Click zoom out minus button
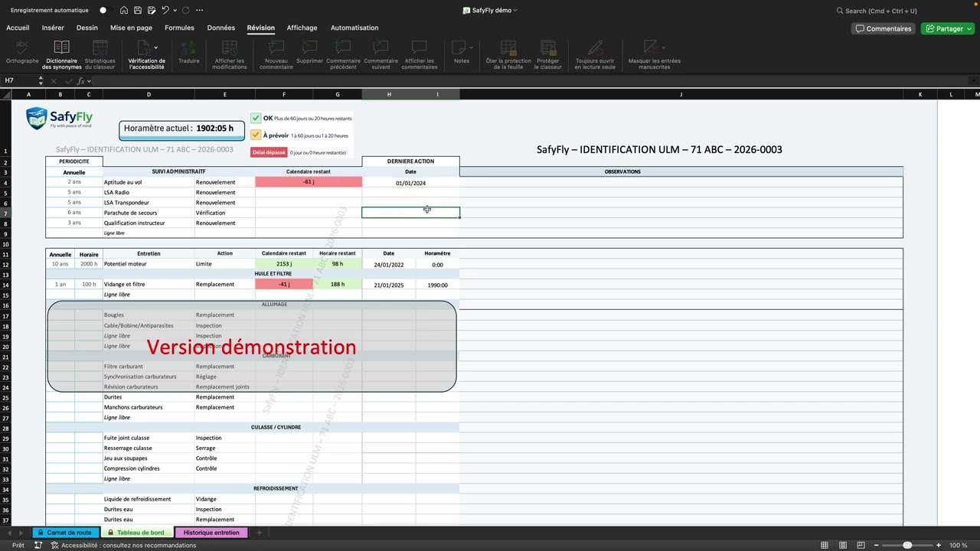Image resolution: width=980 pixels, height=551 pixels. click(876, 545)
